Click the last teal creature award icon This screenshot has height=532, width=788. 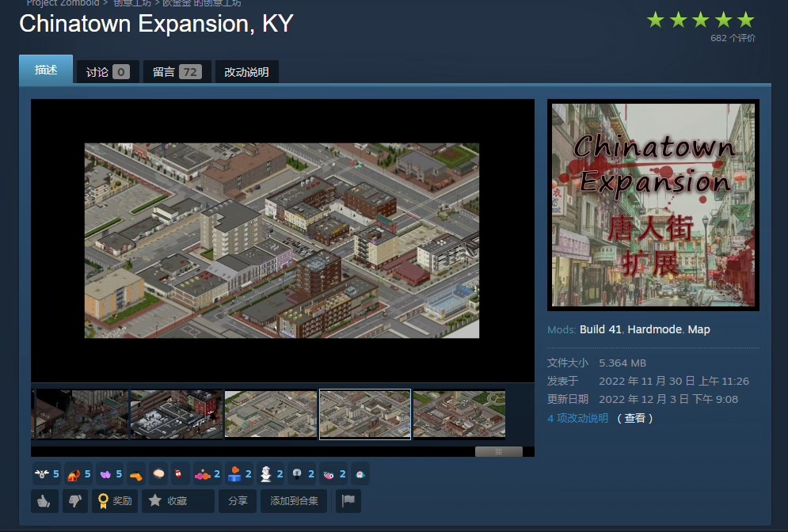[x=360, y=474]
